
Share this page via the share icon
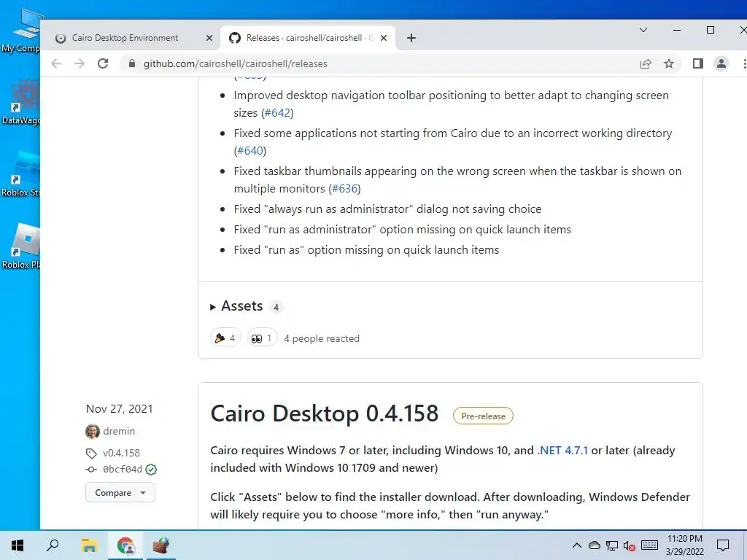pyautogui.click(x=646, y=63)
